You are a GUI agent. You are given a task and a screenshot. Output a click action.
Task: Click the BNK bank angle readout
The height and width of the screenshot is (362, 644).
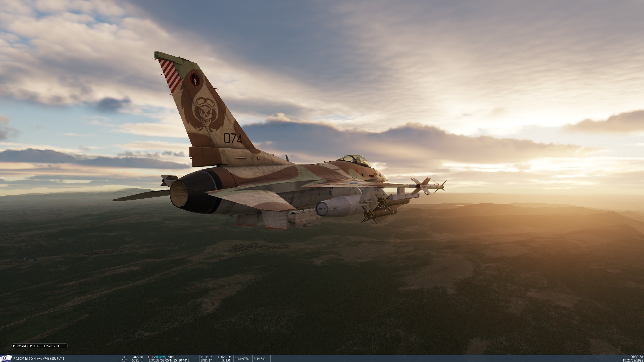pos(207,360)
